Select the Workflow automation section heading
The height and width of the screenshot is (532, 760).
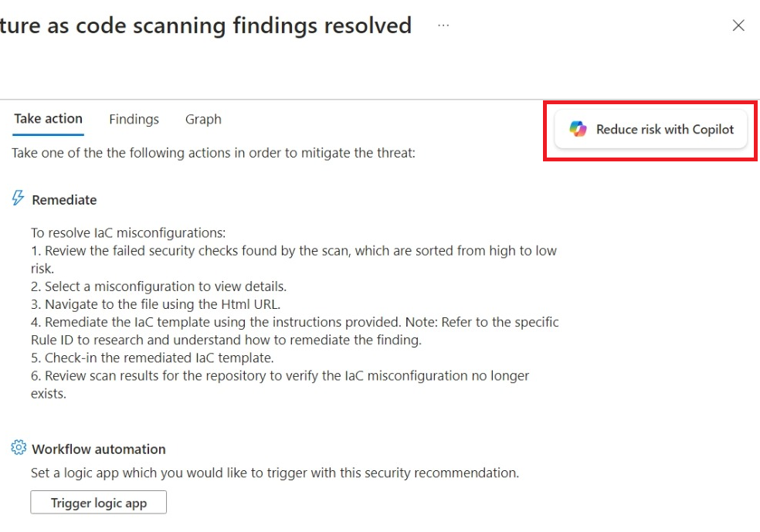click(x=98, y=449)
